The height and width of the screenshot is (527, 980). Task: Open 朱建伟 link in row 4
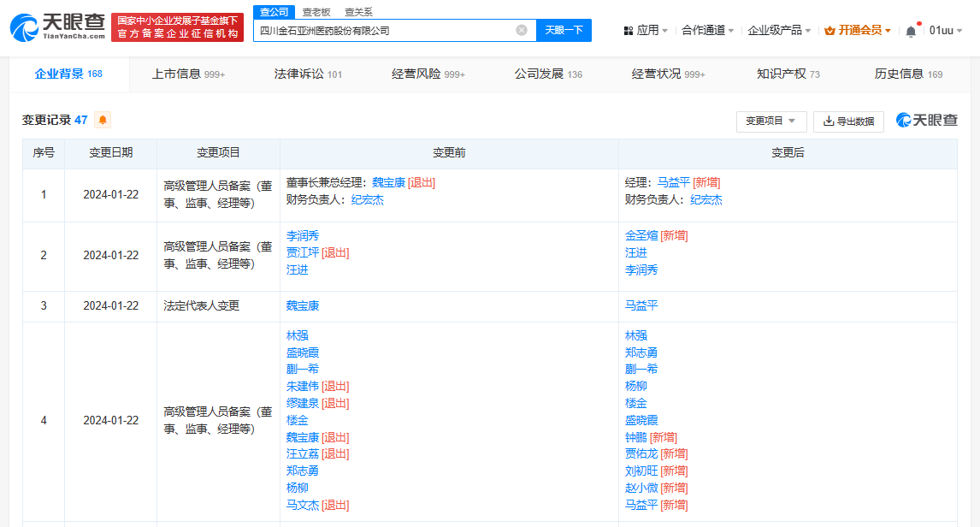(303, 387)
